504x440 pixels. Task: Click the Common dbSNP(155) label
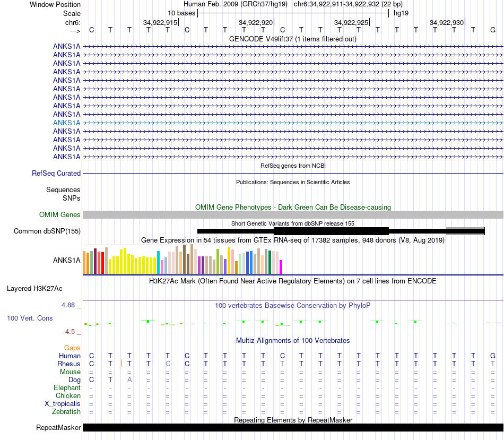coord(47,231)
